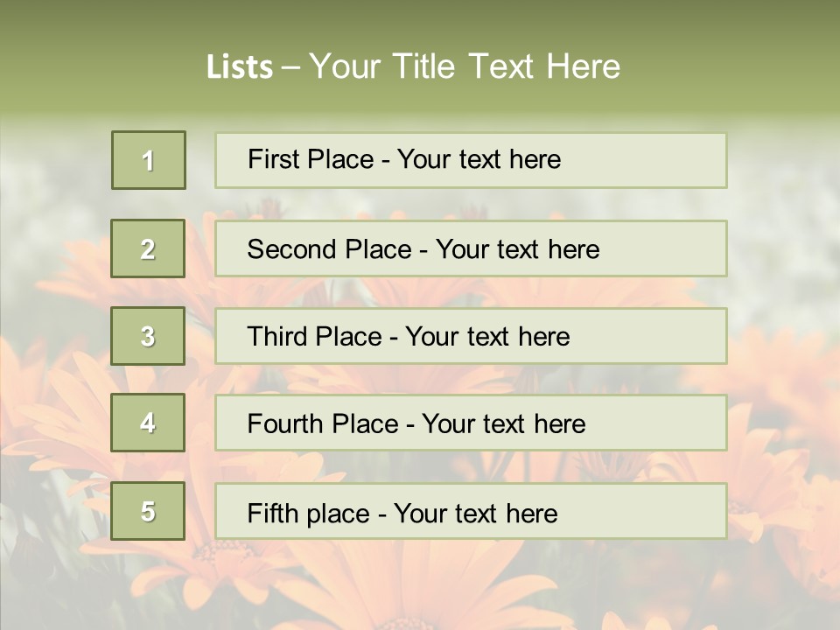
Task: Click "Your text here" in Fourth Place row
Action: 504,424
